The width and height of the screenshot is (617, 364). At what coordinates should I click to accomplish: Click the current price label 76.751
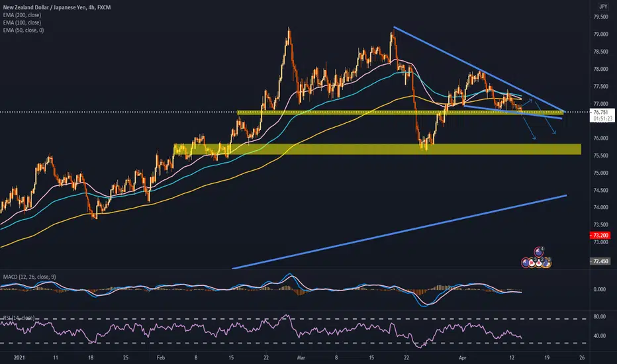point(600,112)
